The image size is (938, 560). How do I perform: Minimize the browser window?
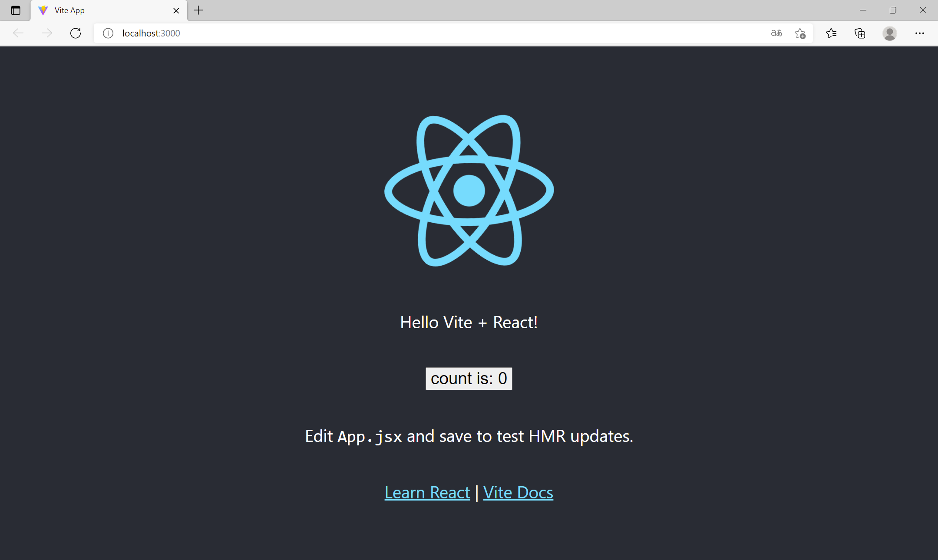863,10
